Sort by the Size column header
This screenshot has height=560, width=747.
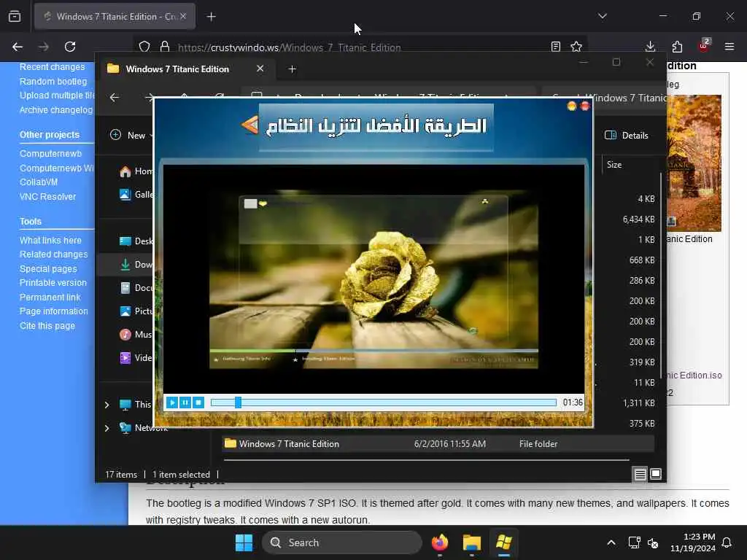coord(614,165)
